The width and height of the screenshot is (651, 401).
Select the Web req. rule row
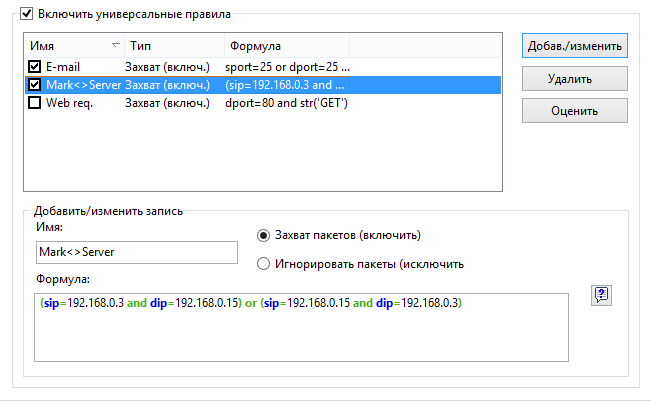tap(263, 103)
